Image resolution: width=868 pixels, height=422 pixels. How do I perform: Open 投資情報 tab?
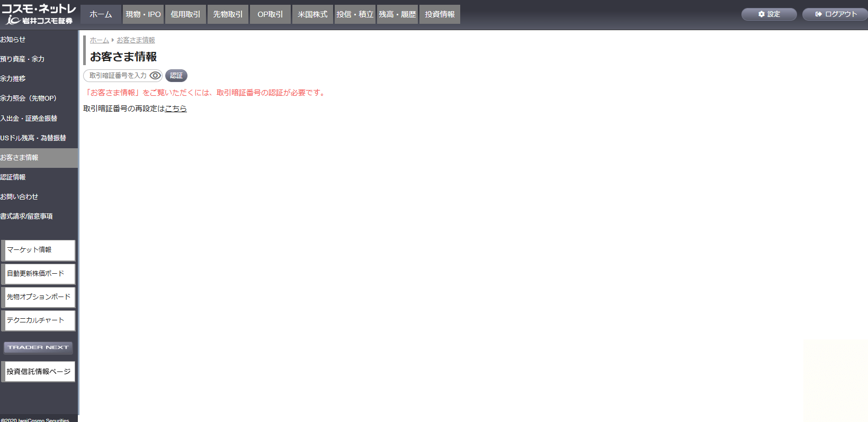tap(440, 14)
